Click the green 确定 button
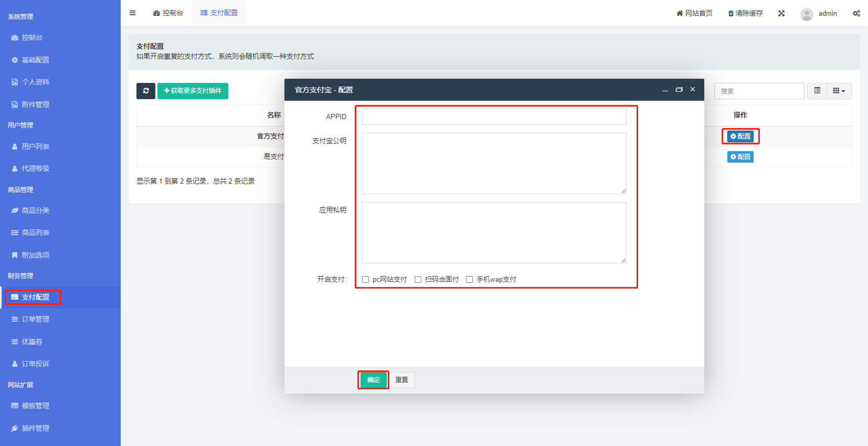Viewport: 868px width, 446px height. [x=374, y=380]
